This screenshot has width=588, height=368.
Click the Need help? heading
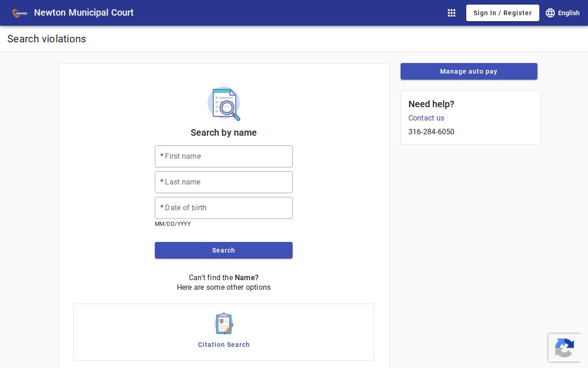(x=431, y=104)
